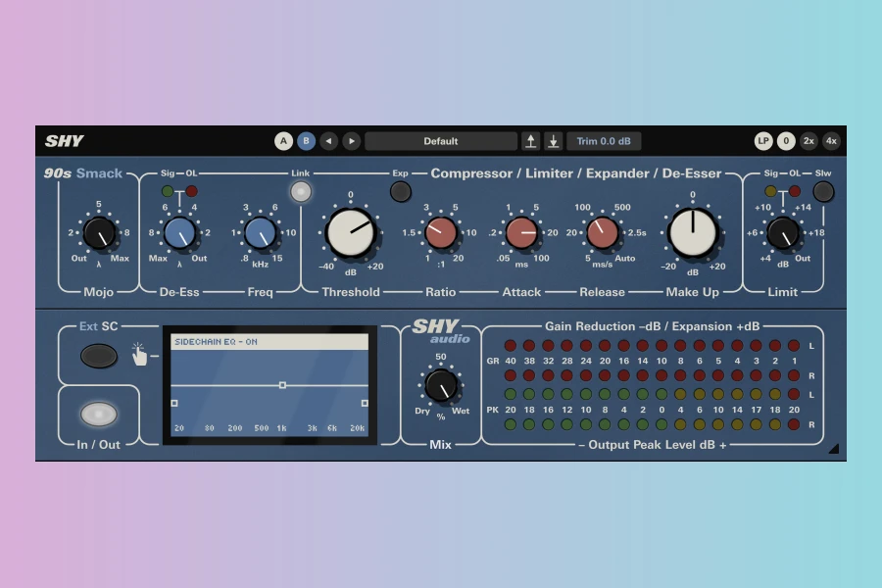Click the Auto label on Release knob
This screenshot has width=882, height=588.
pyautogui.click(x=625, y=259)
